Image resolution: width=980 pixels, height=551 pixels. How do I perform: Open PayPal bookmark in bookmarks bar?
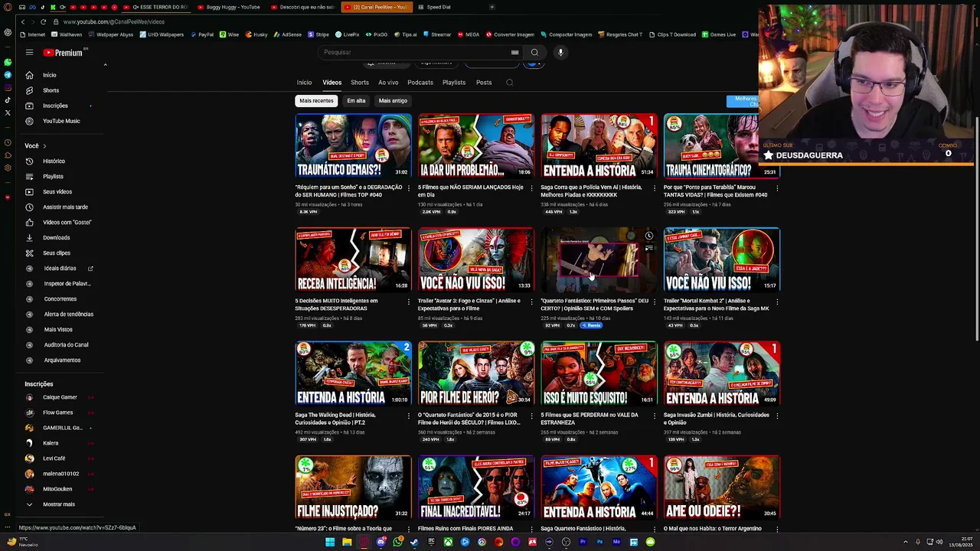(x=201, y=34)
